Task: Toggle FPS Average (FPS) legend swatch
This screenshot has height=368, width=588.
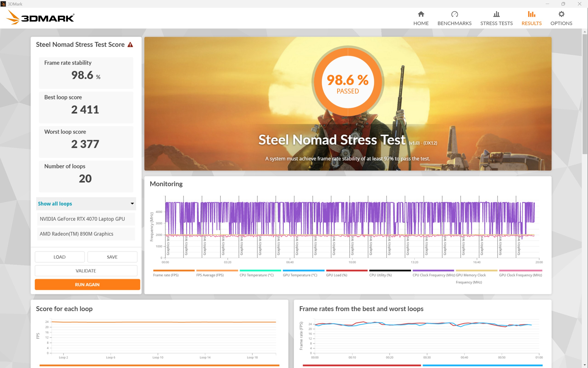Action: pos(217,270)
